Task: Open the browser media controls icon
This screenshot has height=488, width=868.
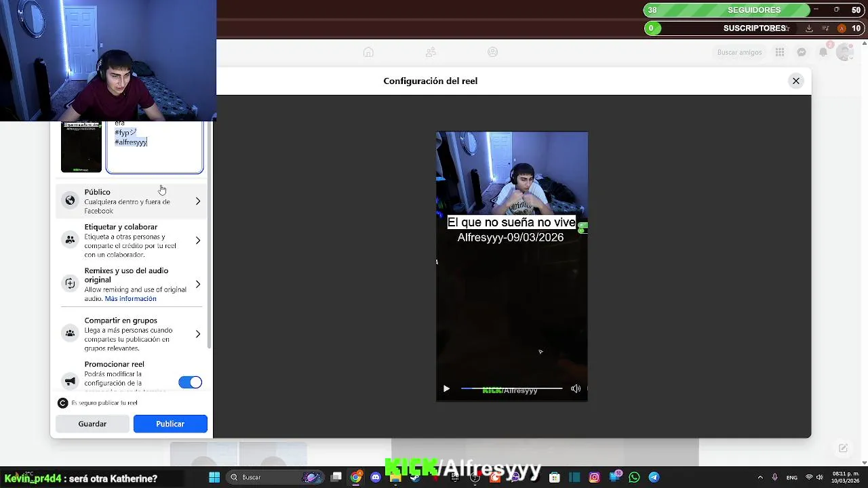Action: click(825, 28)
